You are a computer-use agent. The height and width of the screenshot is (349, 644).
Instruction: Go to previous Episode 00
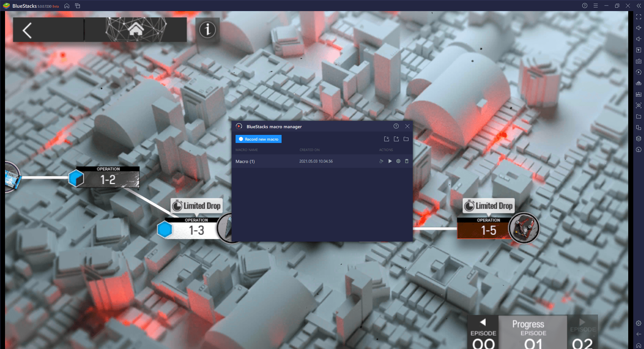[483, 332]
